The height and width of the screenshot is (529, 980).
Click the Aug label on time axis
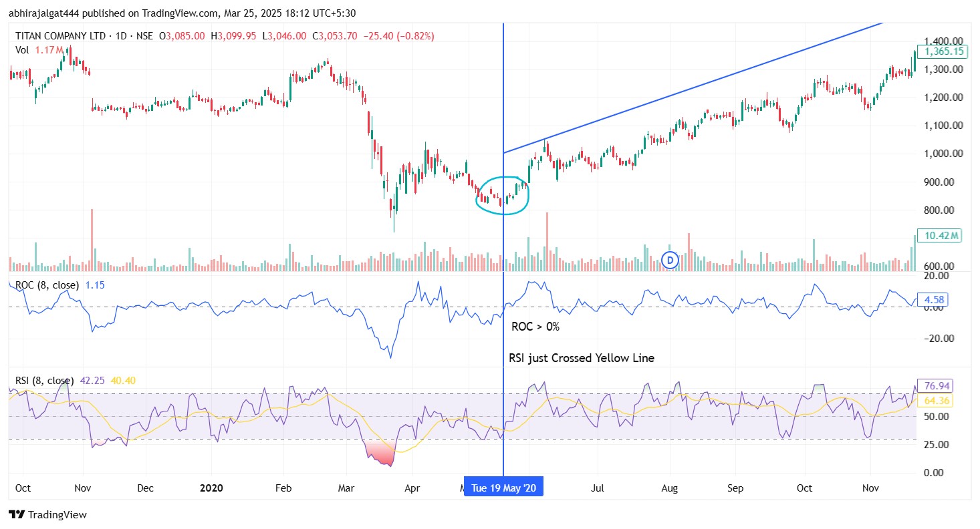point(669,488)
